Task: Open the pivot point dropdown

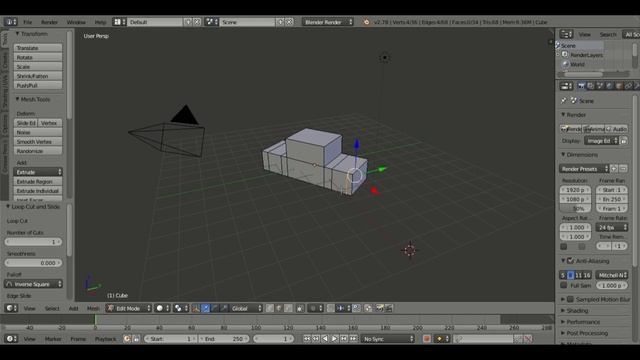Action: pos(180,308)
